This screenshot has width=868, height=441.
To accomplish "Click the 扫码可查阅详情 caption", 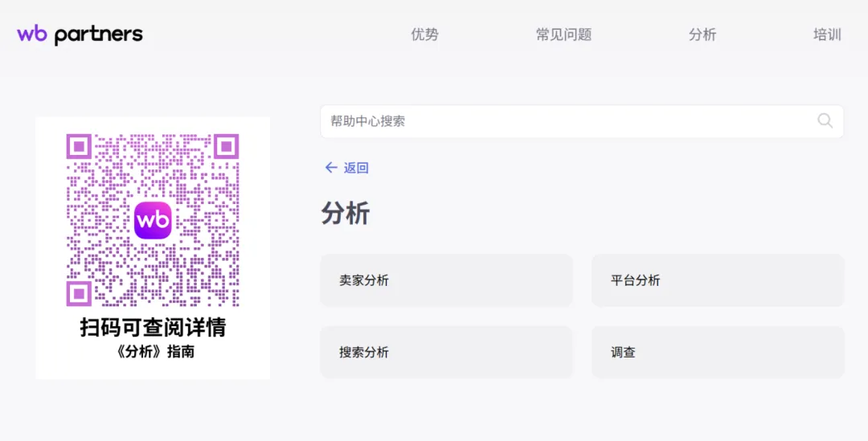I will (x=153, y=327).
